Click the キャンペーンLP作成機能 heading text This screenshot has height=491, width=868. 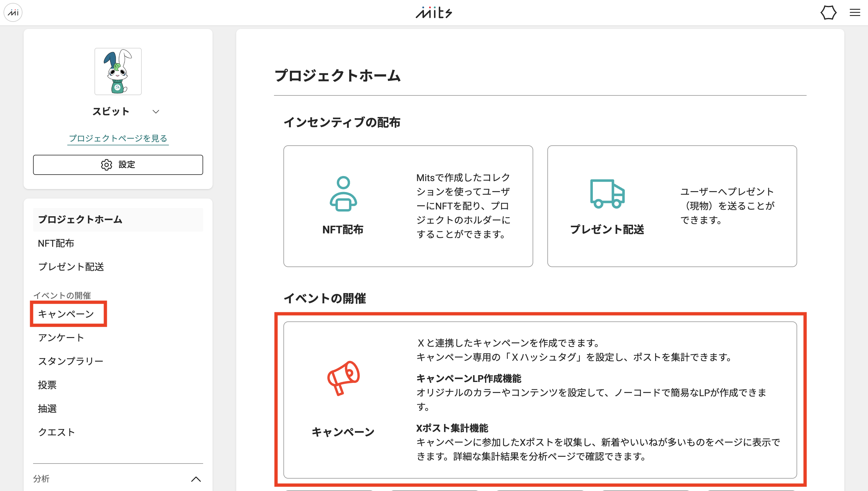pyautogui.click(x=469, y=379)
